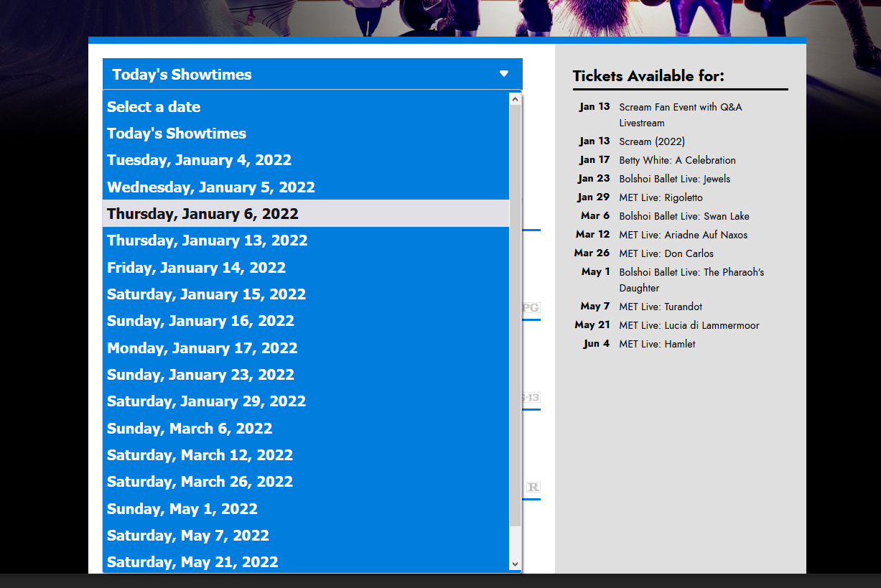The image size is (881, 588).
Task: Open Bolshoi Ballet: The Pharaoh's Daughter link
Action: point(691,280)
